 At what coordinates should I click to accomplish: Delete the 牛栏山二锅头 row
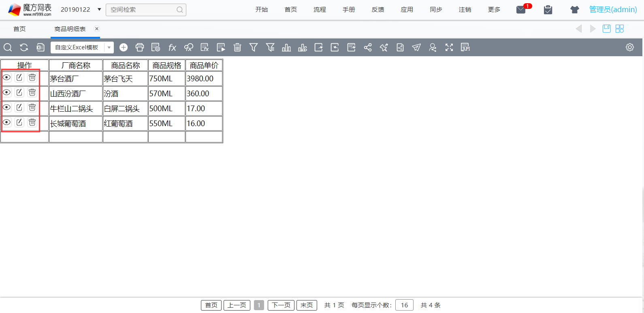click(x=32, y=107)
